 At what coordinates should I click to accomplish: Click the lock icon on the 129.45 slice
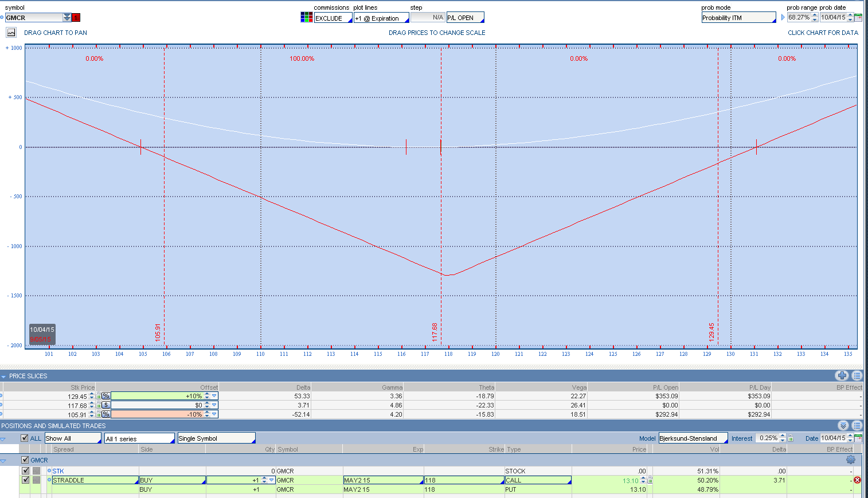[x=99, y=396]
